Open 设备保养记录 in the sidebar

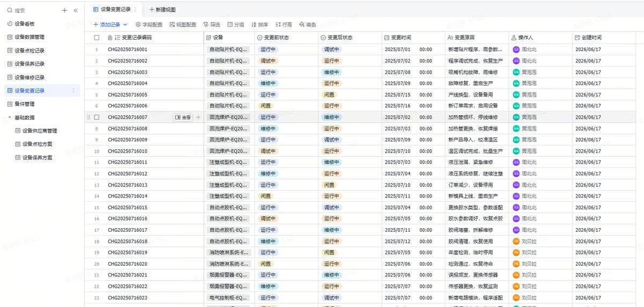30,64
